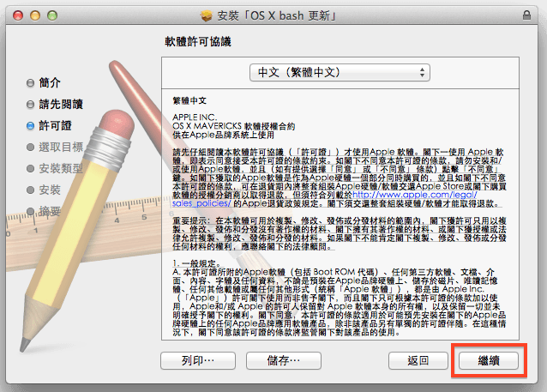Click the blue bullet beside 許可證

(31, 125)
